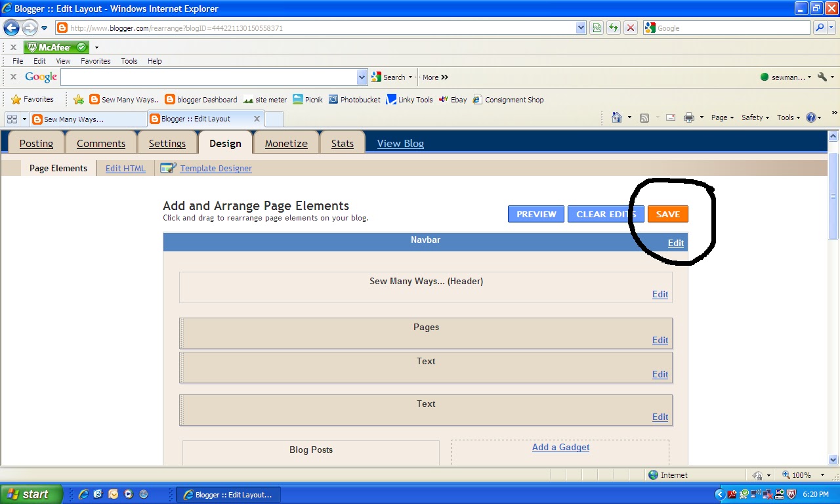Click the CLEAR EDITS button

point(604,213)
